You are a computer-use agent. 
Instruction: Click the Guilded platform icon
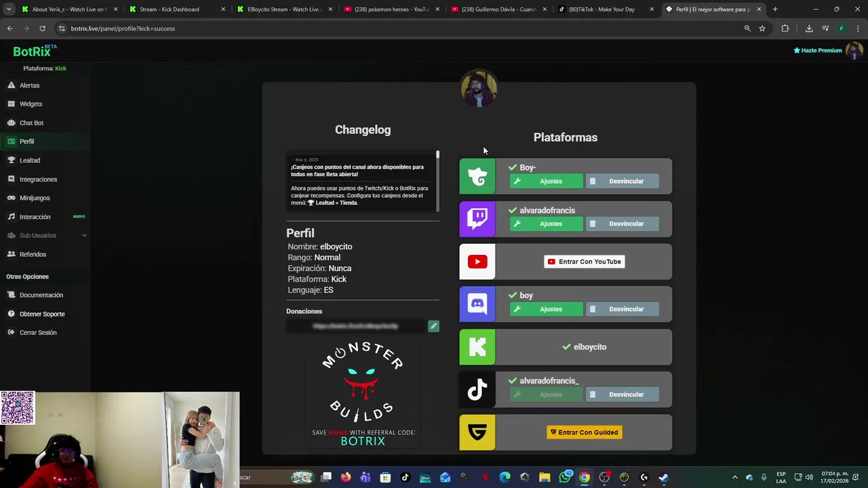pos(477,432)
